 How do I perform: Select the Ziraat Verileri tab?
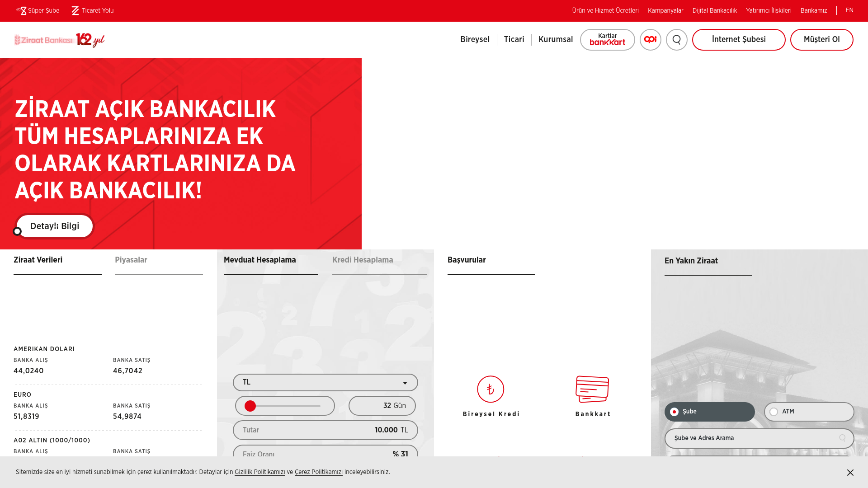57,260
